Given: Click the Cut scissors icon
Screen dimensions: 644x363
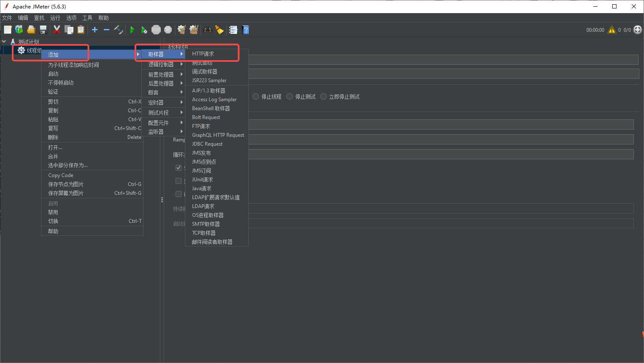Looking at the screenshot, I should click(x=57, y=30).
